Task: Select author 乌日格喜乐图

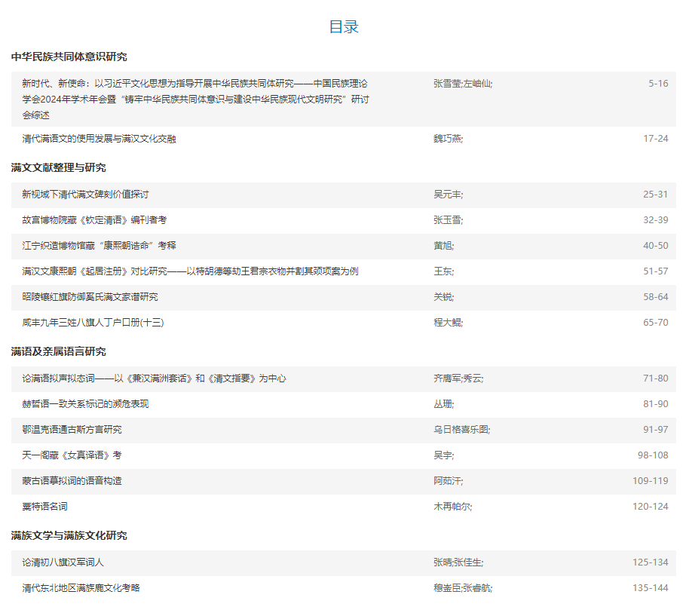Action: [461, 430]
